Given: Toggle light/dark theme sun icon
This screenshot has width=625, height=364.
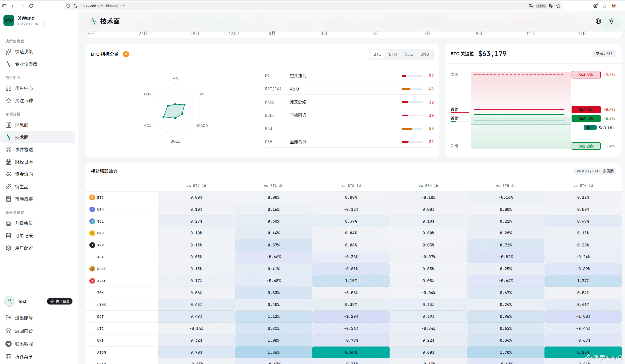Looking at the screenshot, I should pos(611,21).
